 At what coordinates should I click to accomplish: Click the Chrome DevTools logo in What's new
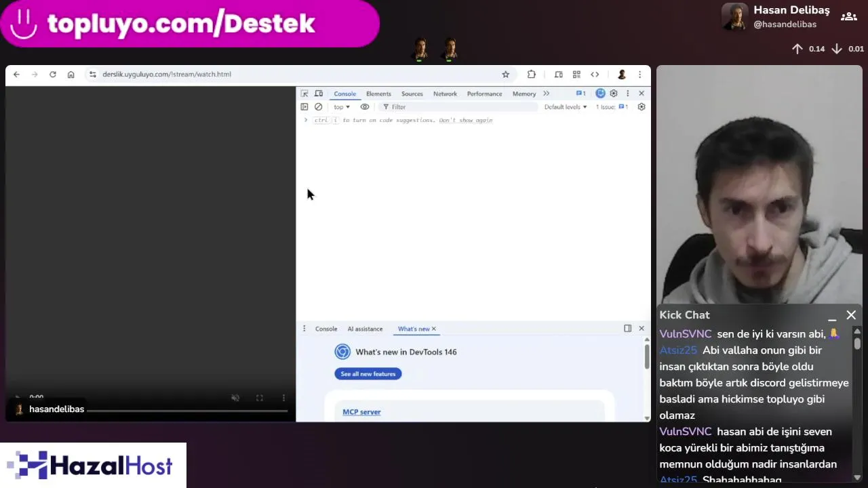(x=342, y=352)
